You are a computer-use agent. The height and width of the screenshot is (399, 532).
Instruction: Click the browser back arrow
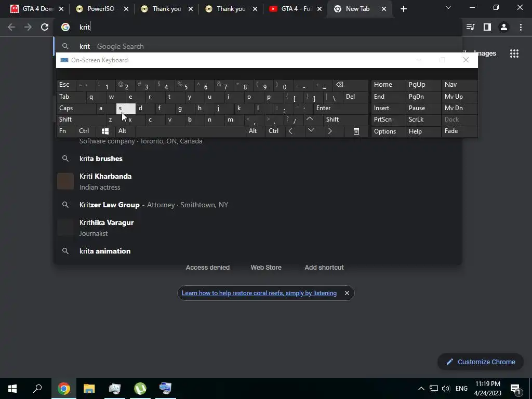coord(11,27)
